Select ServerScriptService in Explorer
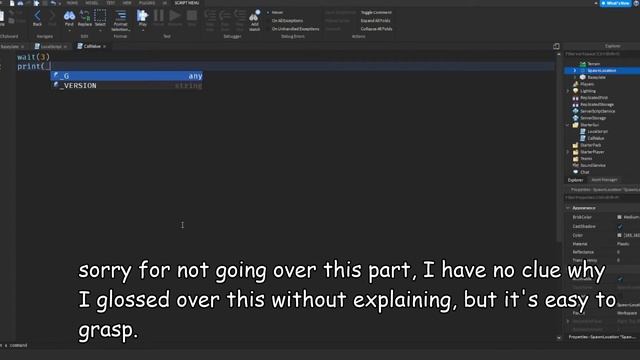640x360 pixels. pos(598,111)
